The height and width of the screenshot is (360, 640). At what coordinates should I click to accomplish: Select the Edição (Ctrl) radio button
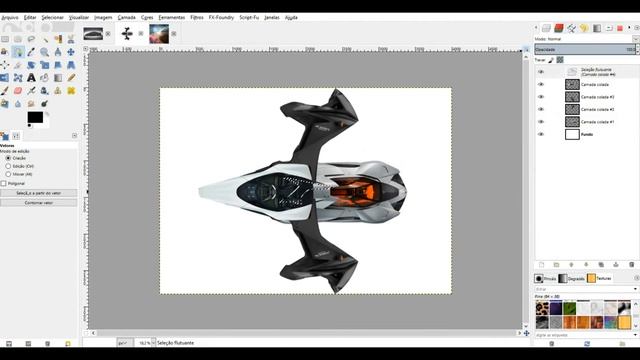click(8, 166)
